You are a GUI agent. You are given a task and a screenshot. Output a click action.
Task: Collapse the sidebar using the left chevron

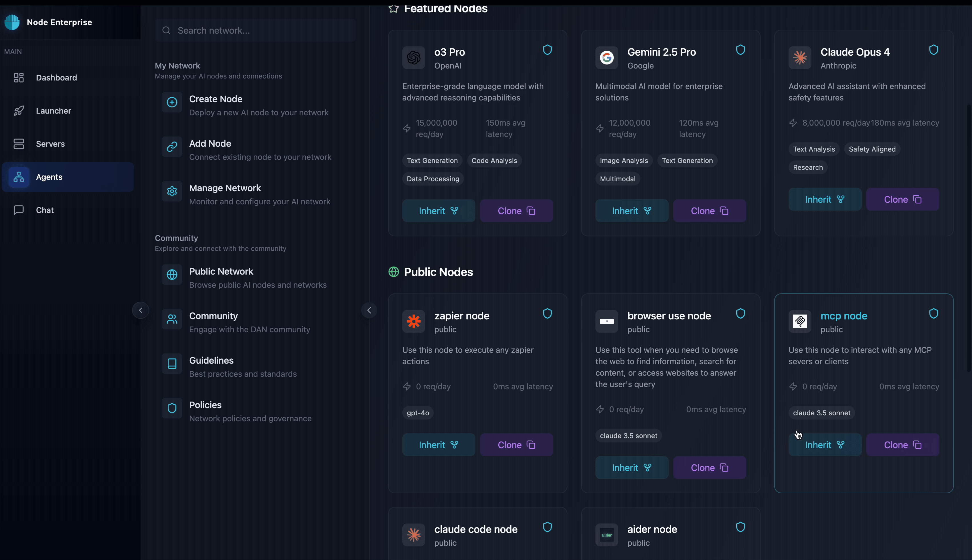[x=140, y=310]
